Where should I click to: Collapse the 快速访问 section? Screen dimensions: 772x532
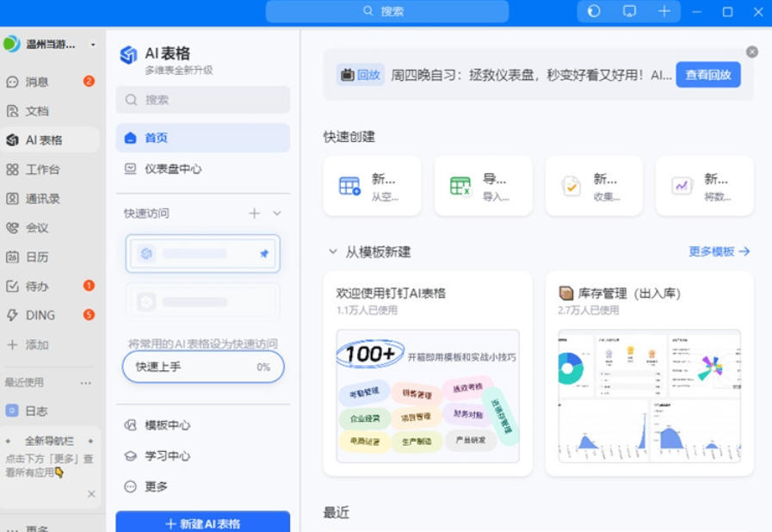pos(277,213)
